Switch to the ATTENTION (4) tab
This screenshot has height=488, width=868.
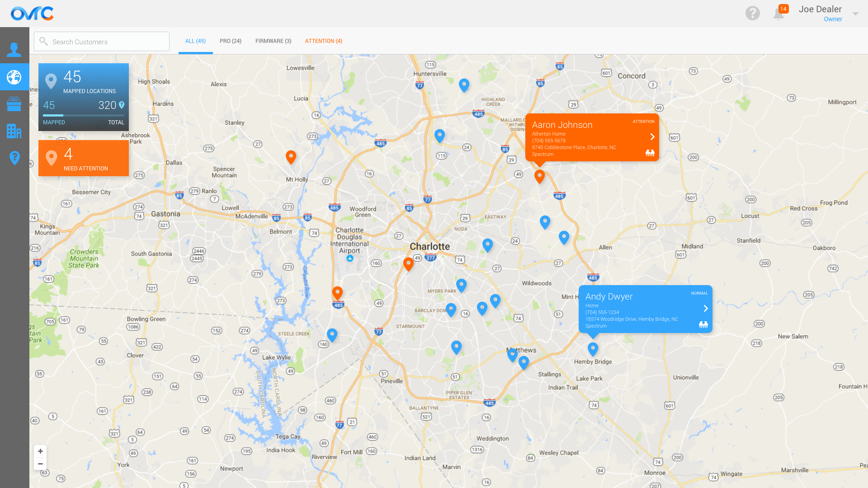point(323,41)
